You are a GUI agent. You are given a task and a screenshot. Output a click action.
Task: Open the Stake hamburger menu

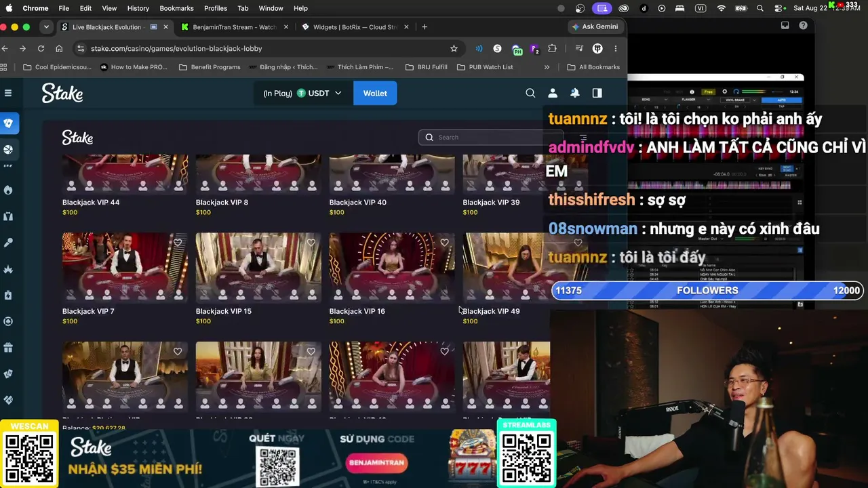pos(8,93)
